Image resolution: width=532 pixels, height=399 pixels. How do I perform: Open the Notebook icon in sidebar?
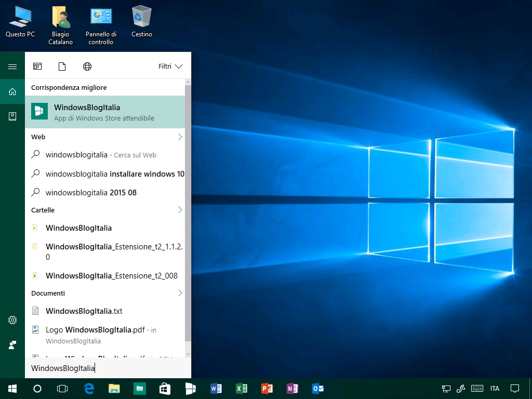coord(12,116)
